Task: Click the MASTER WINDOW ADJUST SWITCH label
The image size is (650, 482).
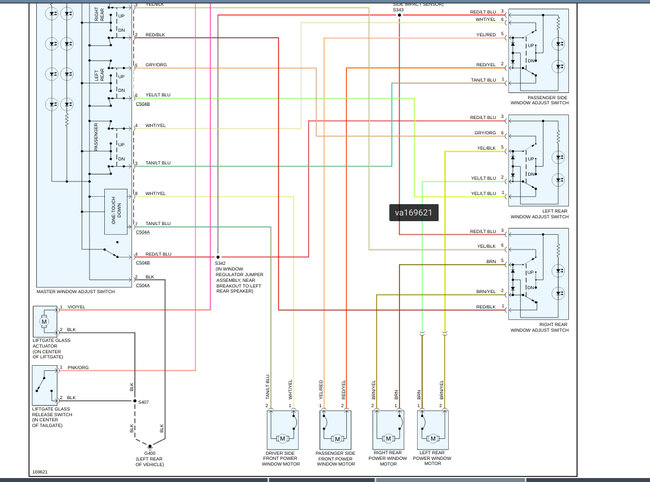Action: click(75, 292)
